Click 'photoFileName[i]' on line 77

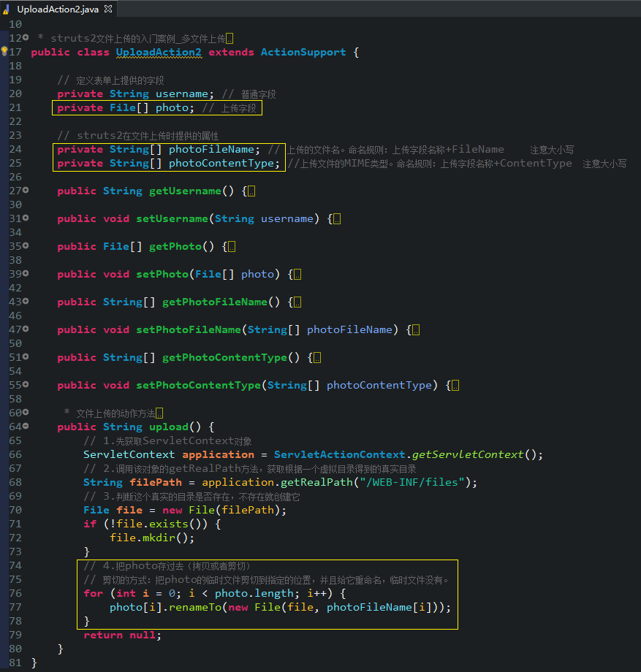[379, 607]
